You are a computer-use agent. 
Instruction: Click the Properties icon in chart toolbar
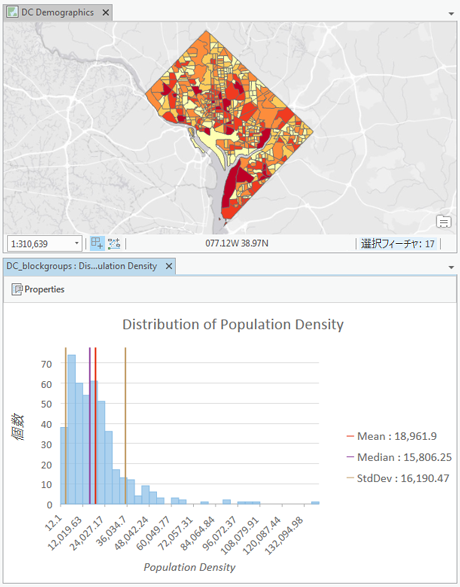click(x=17, y=289)
